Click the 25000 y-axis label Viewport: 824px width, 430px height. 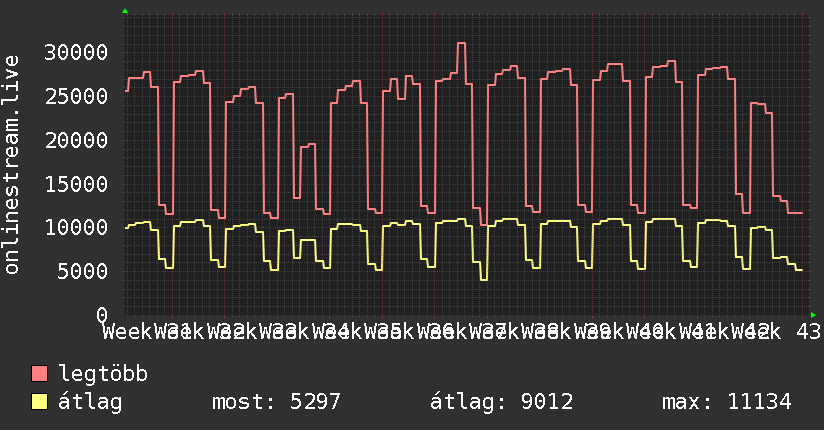(x=76, y=96)
